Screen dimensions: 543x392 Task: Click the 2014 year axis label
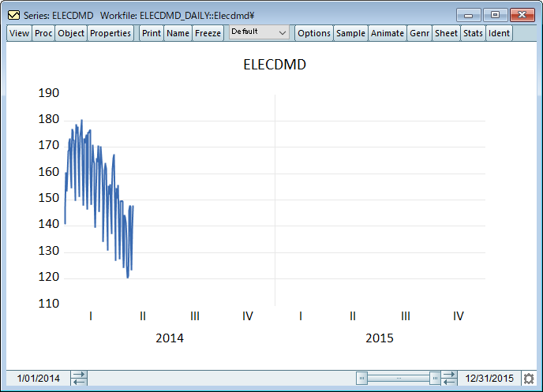tap(170, 338)
